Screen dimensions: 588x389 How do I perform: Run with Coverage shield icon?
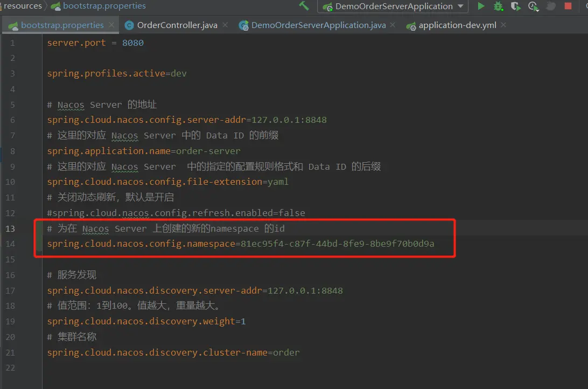tap(516, 6)
